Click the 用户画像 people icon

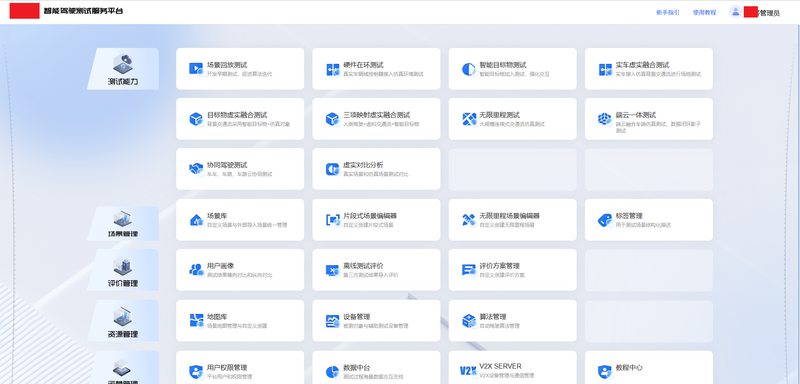tap(196, 270)
